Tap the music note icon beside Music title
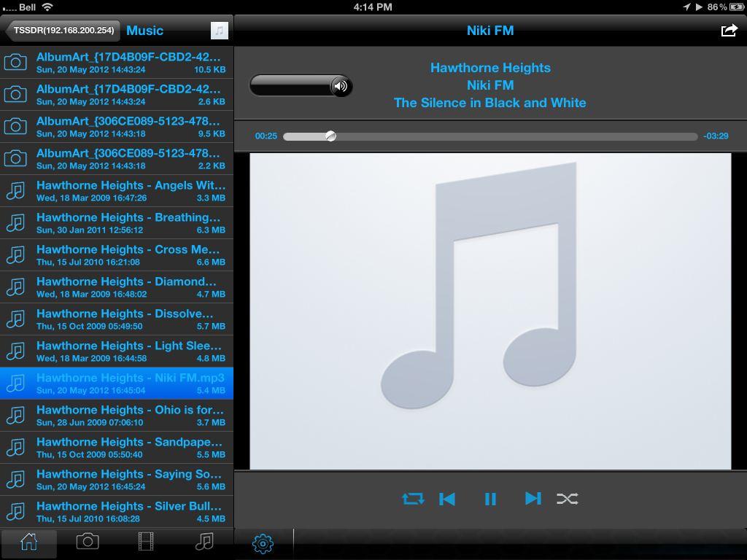 coord(219,30)
